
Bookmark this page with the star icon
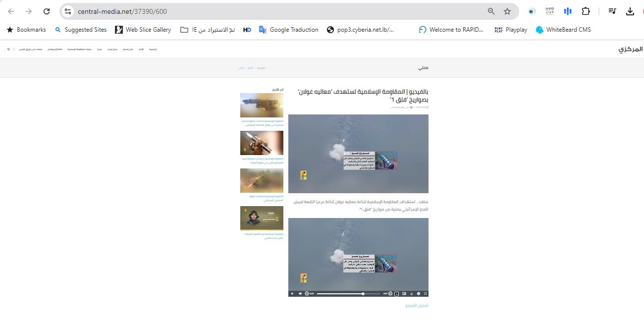coord(507,11)
